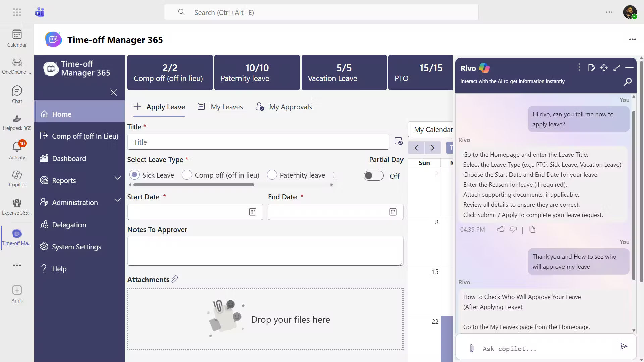This screenshot has height=362, width=644.
Task: Select the Paternity leave radio button
Action: pos(272,175)
